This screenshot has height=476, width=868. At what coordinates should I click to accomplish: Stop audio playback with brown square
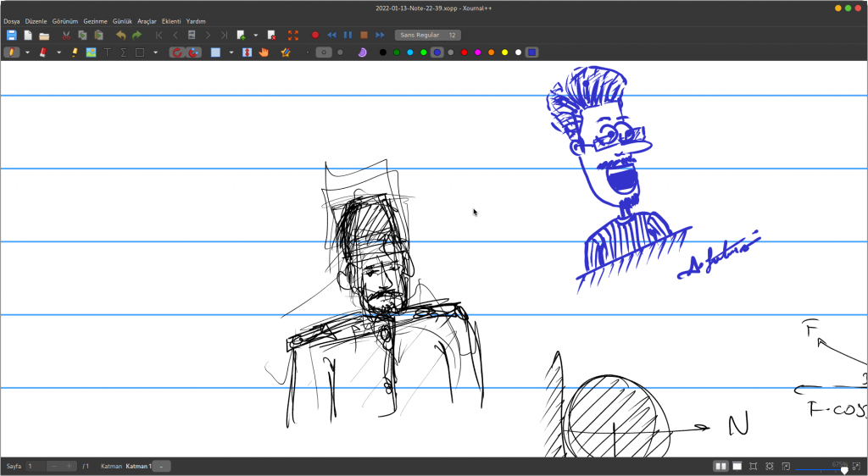point(364,36)
